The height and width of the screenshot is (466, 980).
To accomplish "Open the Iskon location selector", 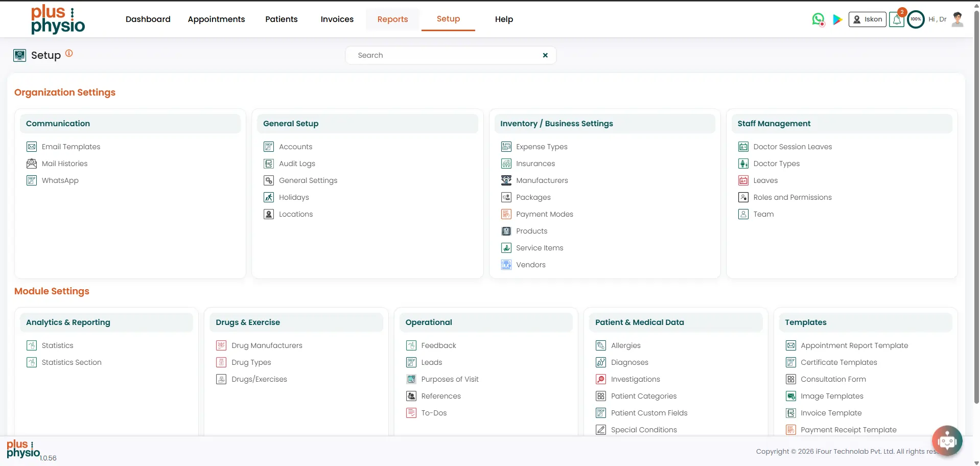I will (867, 19).
